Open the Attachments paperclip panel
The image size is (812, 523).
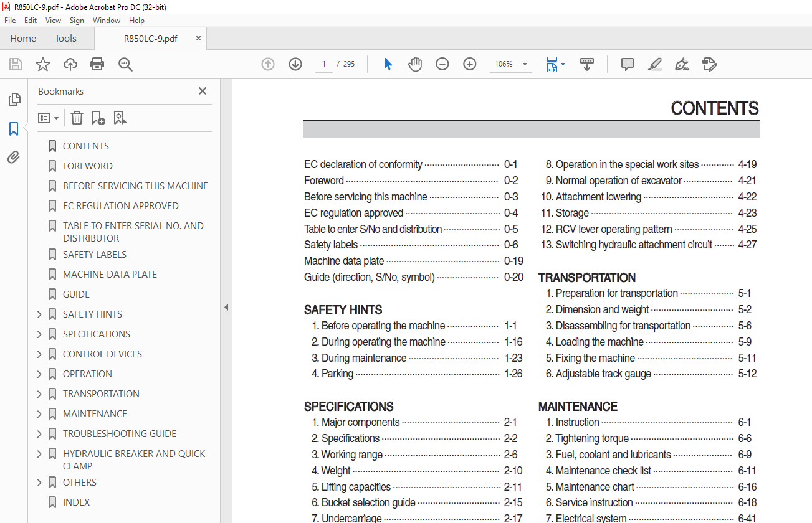pos(14,158)
